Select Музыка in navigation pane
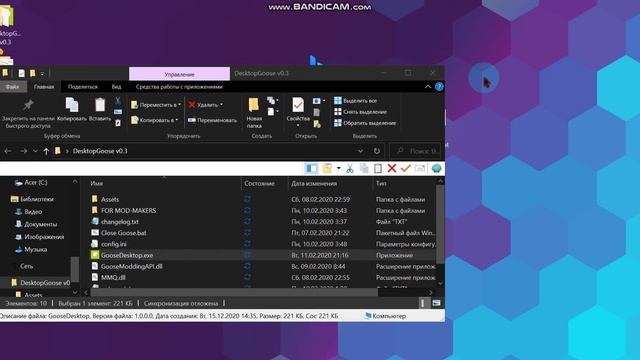Viewport: 640px width, 360px height. click(31, 249)
